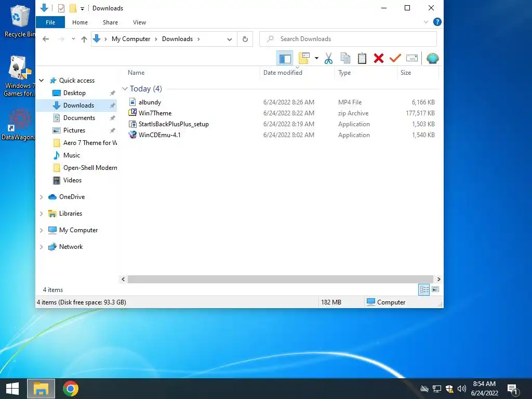
Task: Open the File menu
Action: [50, 22]
